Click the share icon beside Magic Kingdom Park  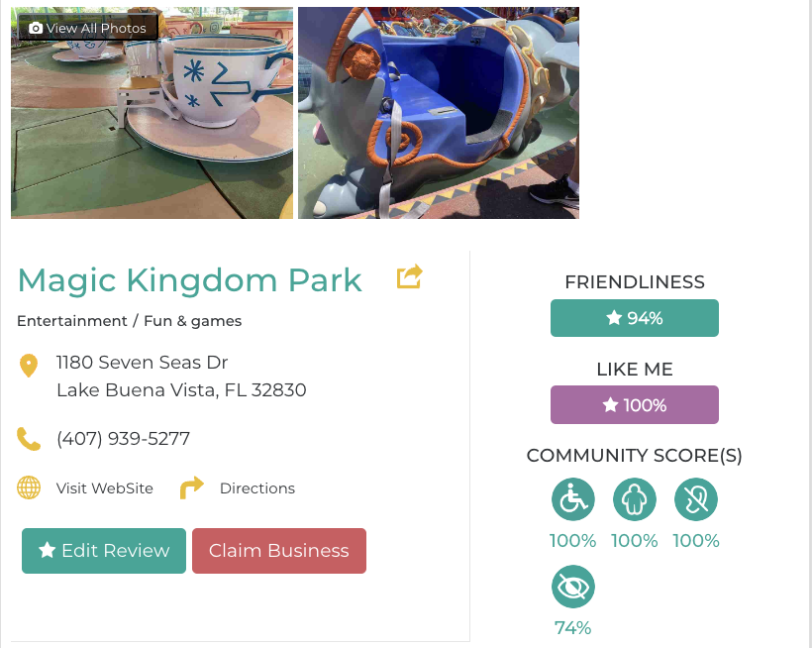tap(410, 276)
